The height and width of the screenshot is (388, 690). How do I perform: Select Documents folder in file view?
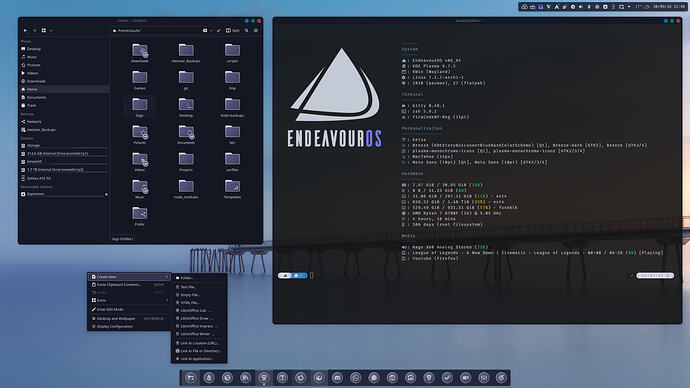click(x=186, y=135)
